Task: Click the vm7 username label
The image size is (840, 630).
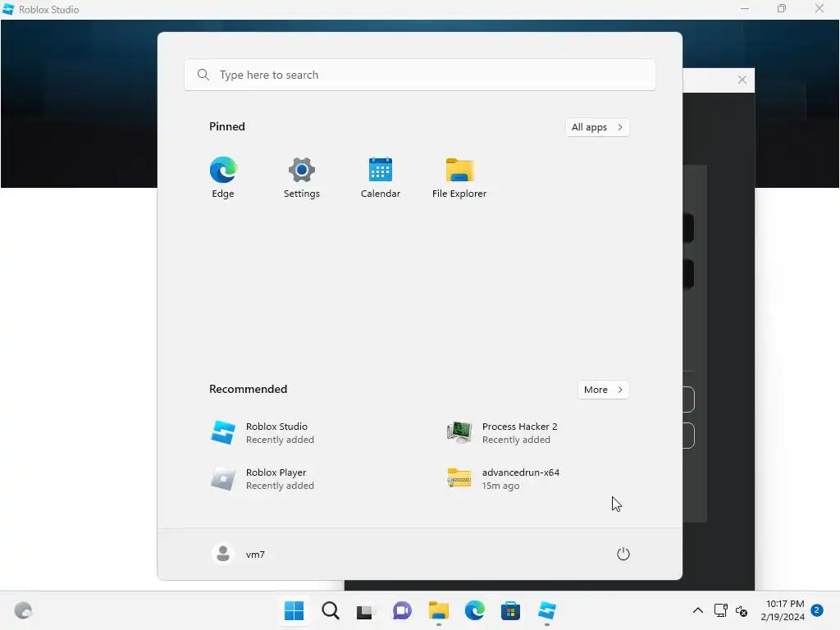Action: pos(255,555)
